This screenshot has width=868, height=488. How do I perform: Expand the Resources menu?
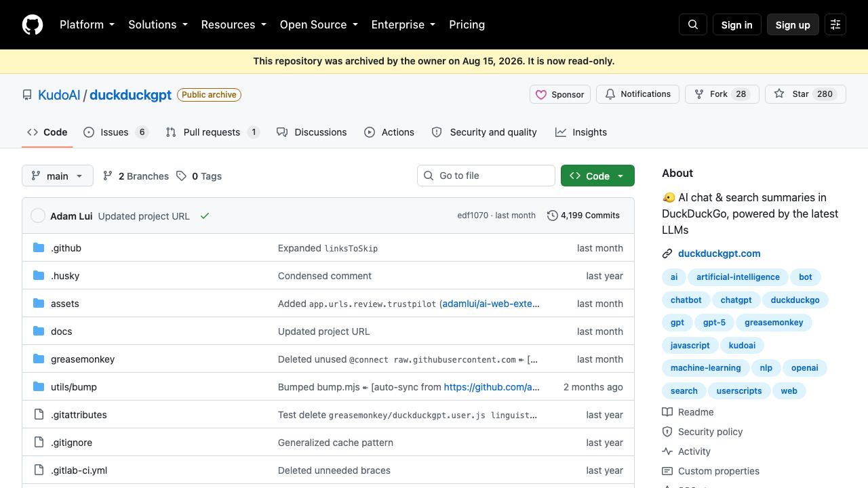234,24
